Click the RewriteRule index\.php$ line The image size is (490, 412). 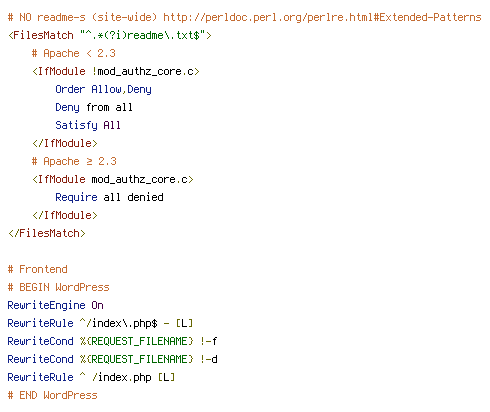[x=100, y=323]
